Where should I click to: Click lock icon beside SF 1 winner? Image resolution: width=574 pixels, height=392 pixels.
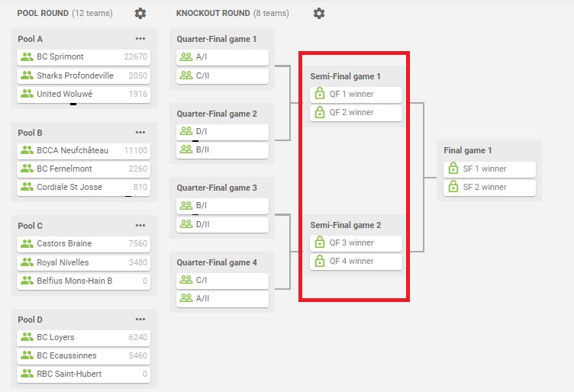tap(453, 169)
